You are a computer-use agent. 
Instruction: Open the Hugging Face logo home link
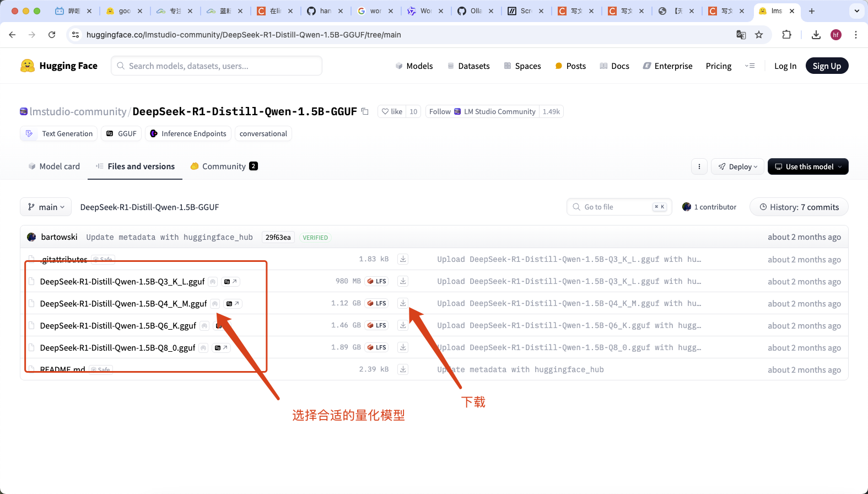[x=59, y=66]
